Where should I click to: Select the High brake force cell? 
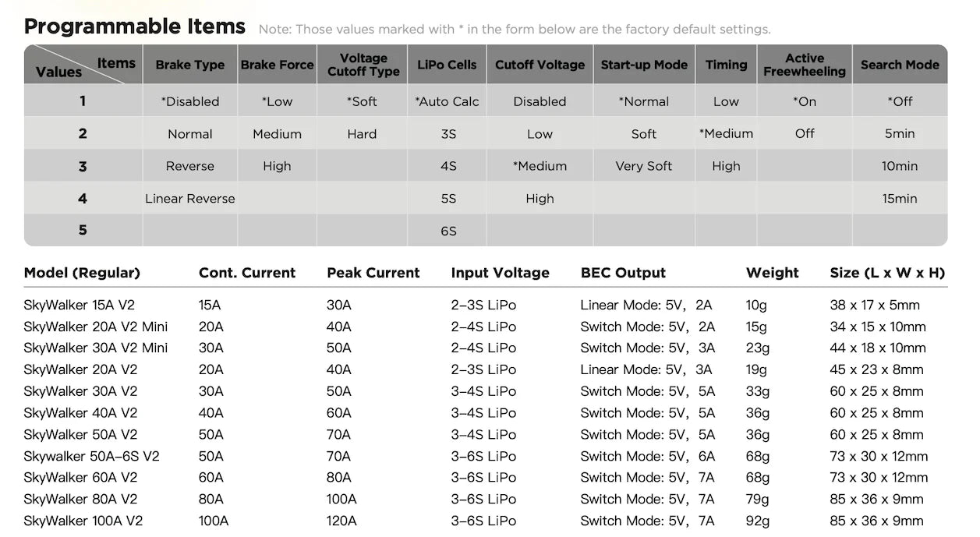click(277, 166)
